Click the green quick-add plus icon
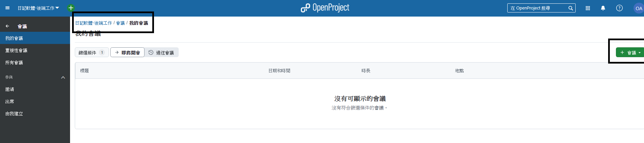Viewport: 644px width, 143px height. pos(71,8)
